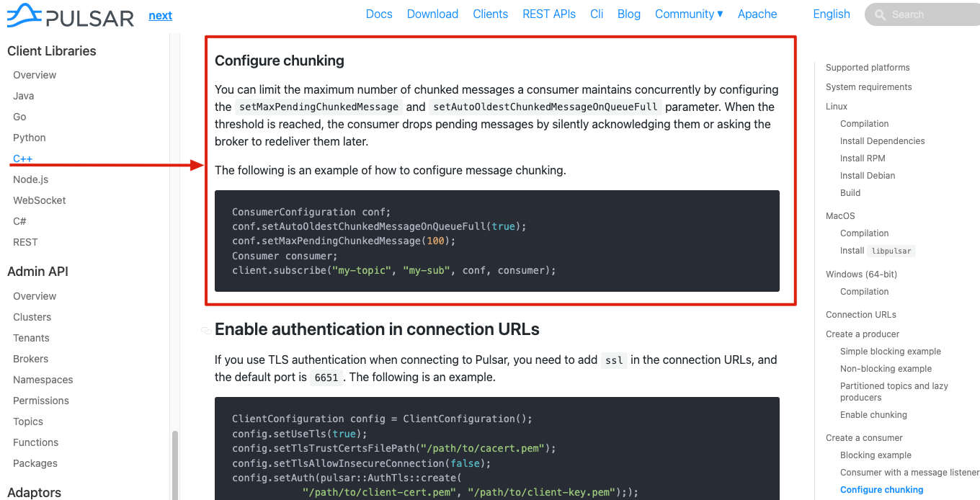Open the English language selector
The width and height of the screenshot is (980, 500).
[x=831, y=14]
